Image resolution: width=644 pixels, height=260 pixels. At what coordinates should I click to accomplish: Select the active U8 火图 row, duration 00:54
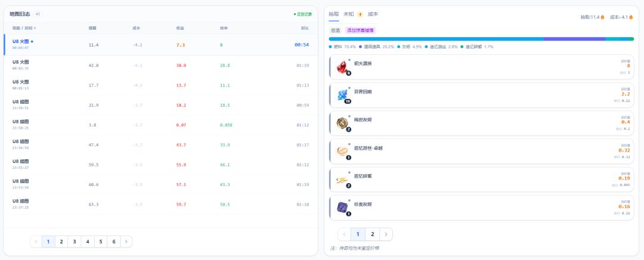160,45
